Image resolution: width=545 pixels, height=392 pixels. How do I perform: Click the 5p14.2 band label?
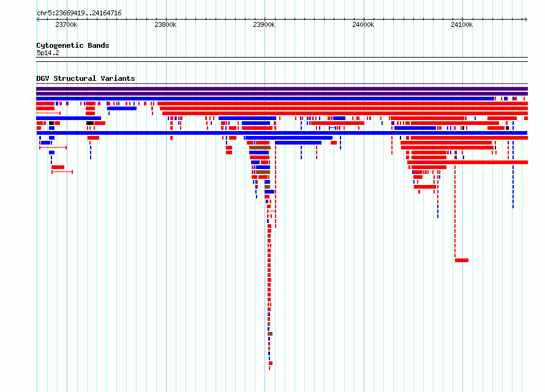click(48, 53)
